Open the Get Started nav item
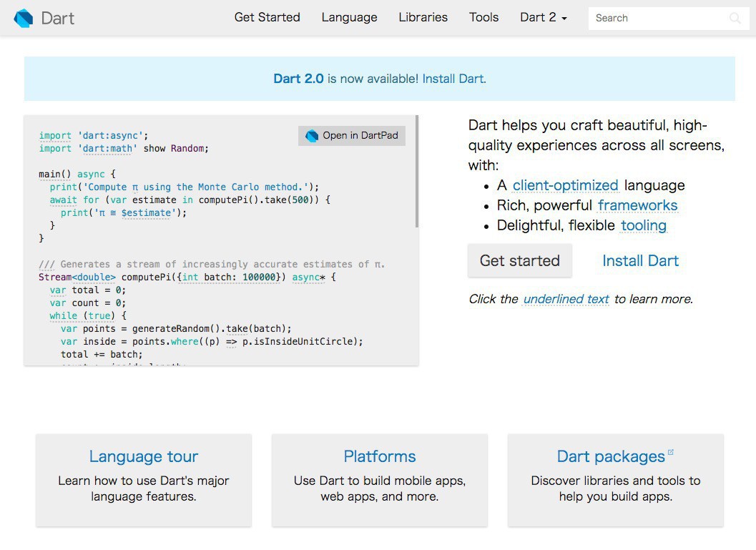 click(x=267, y=18)
